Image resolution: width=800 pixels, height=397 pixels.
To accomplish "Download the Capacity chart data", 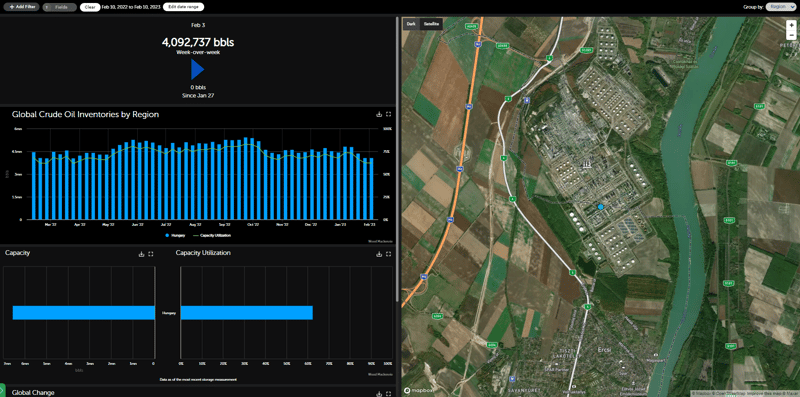I will click(141, 254).
